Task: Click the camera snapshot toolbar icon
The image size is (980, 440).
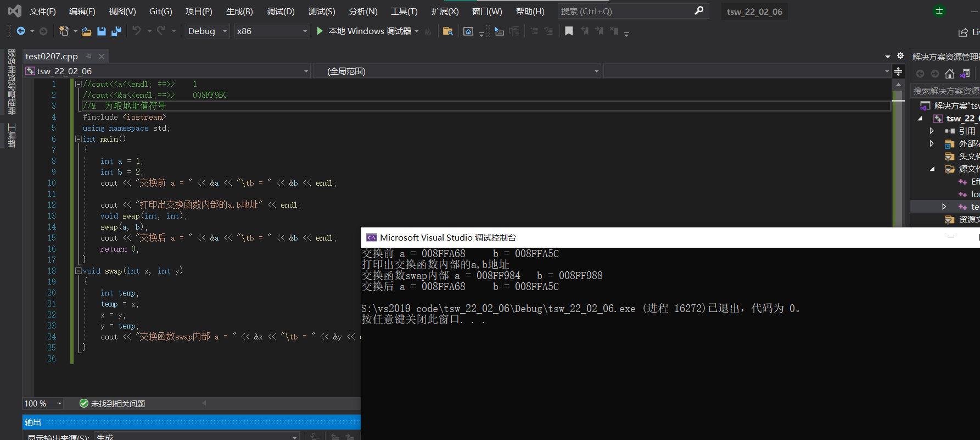Action: 468,31
